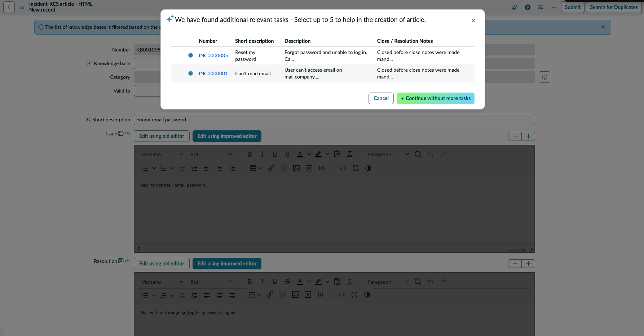The width and height of the screenshot is (644, 336).
Task: Click paste as text in Issue editor
Action: click(337, 154)
